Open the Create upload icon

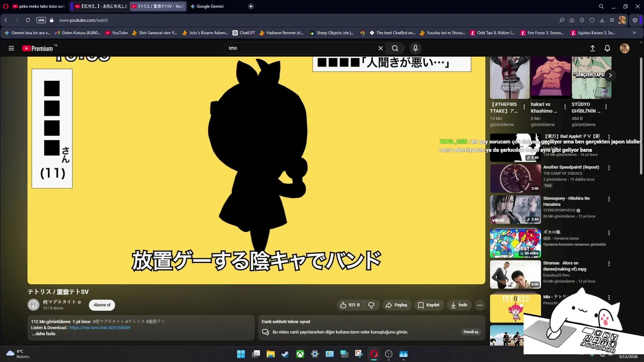592,48
